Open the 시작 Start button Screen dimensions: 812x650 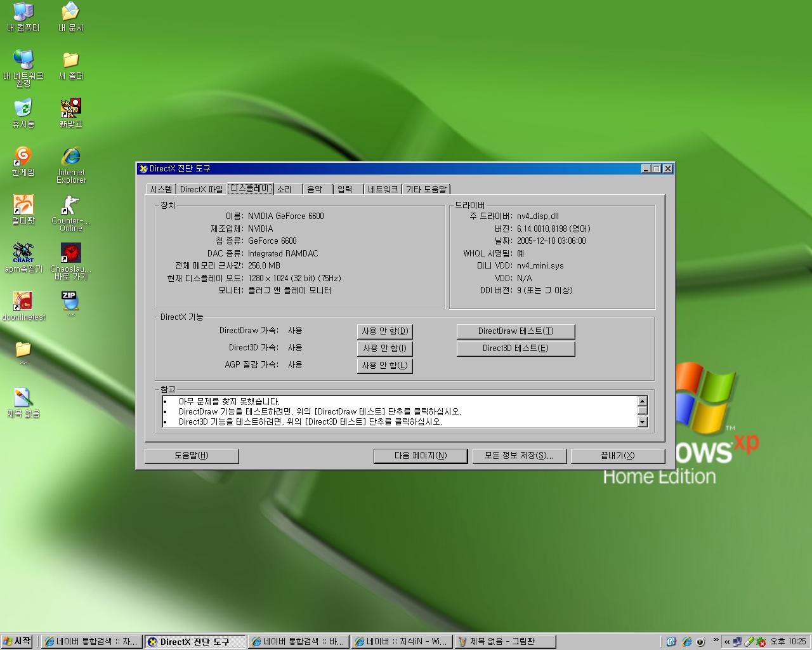[x=17, y=642]
